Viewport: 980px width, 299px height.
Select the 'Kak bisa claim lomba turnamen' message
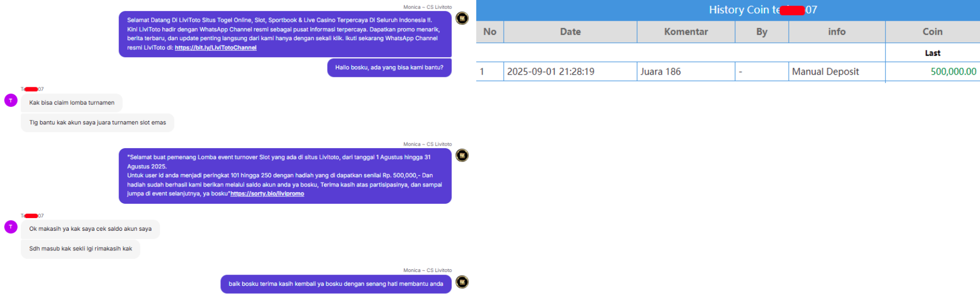[72, 103]
